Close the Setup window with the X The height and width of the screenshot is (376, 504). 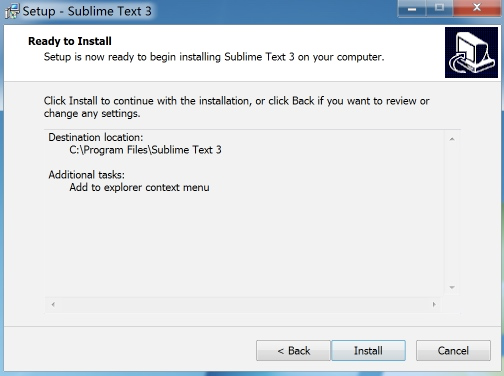pos(477,8)
